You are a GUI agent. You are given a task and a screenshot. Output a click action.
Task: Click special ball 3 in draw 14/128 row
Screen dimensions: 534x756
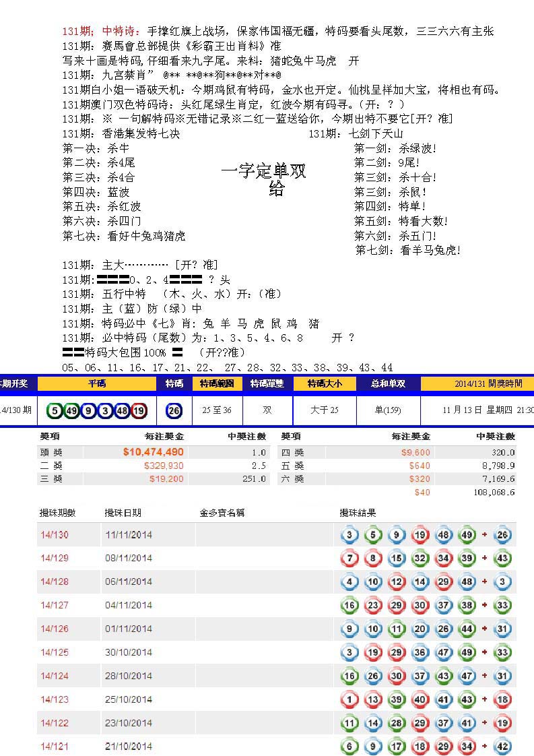(502, 582)
